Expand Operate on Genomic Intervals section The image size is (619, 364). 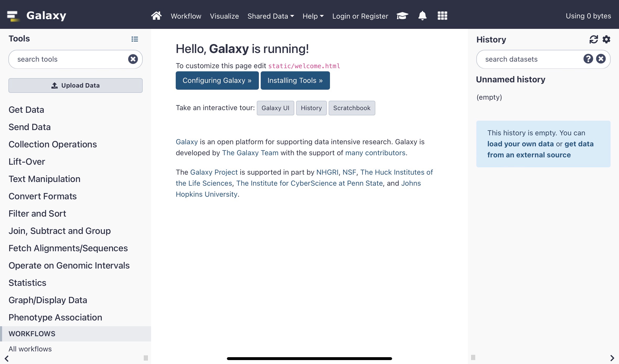(69, 265)
